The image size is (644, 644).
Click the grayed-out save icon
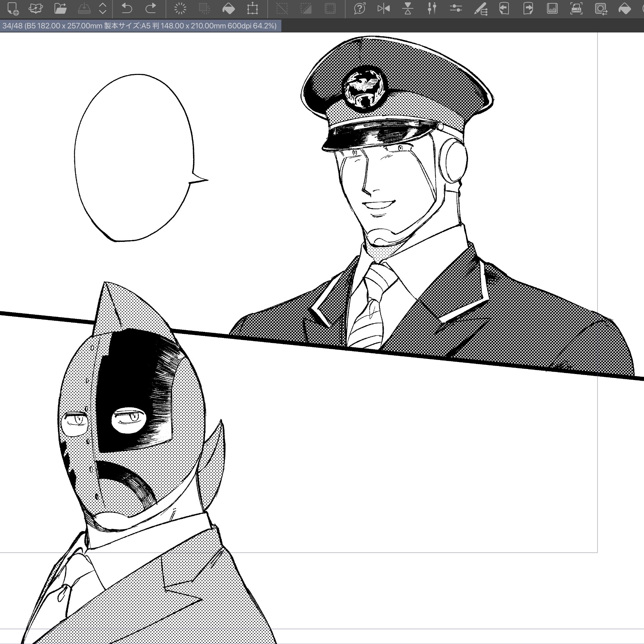(84, 9)
